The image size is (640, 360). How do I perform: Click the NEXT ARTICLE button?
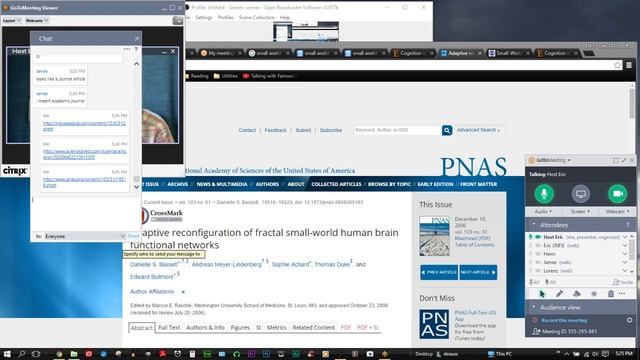tap(478, 272)
